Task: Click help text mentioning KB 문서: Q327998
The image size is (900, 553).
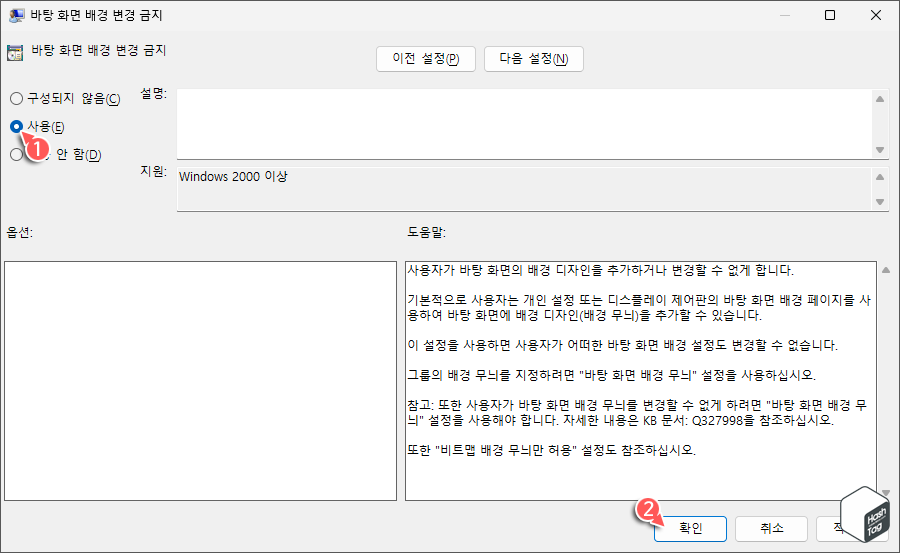Action: (637, 413)
